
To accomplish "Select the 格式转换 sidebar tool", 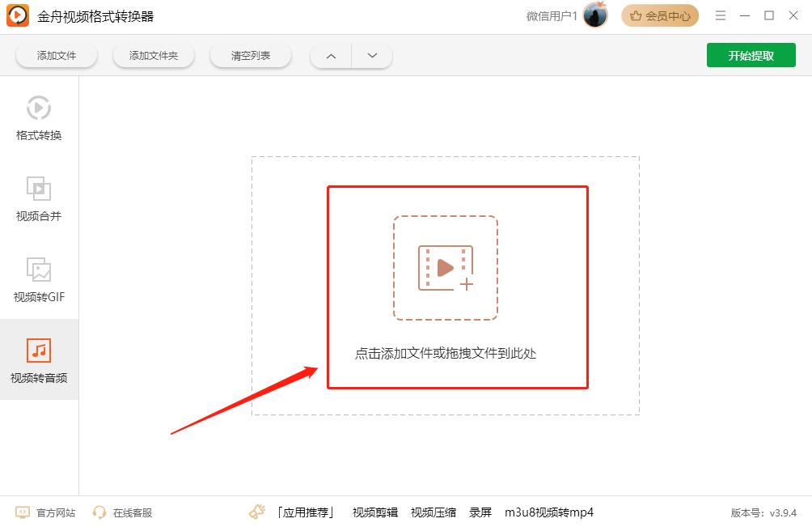I will tap(39, 117).
